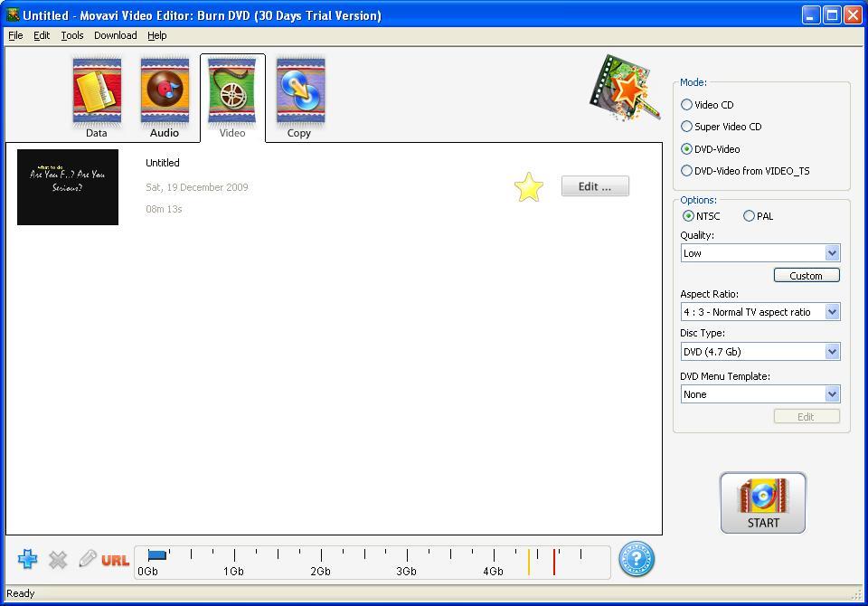Add a file with the blue plus icon
This screenshot has width=868, height=606.
pos(27,559)
